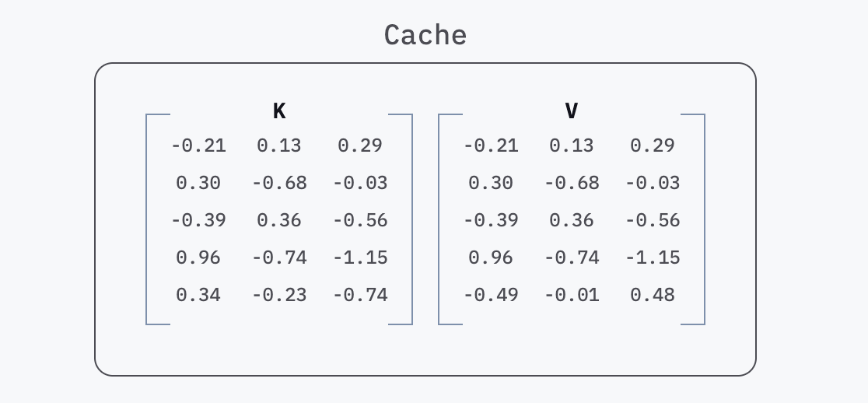Click -0.74 in the V matrix
The width and height of the screenshot is (868, 403).
[x=572, y=258]
